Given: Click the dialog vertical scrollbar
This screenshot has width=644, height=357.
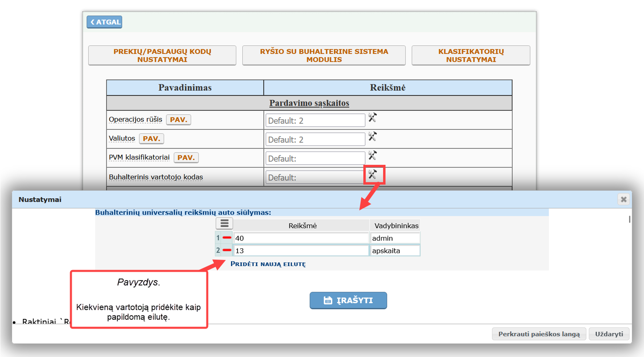Looking at the screenshot, I should coord(629,219).
